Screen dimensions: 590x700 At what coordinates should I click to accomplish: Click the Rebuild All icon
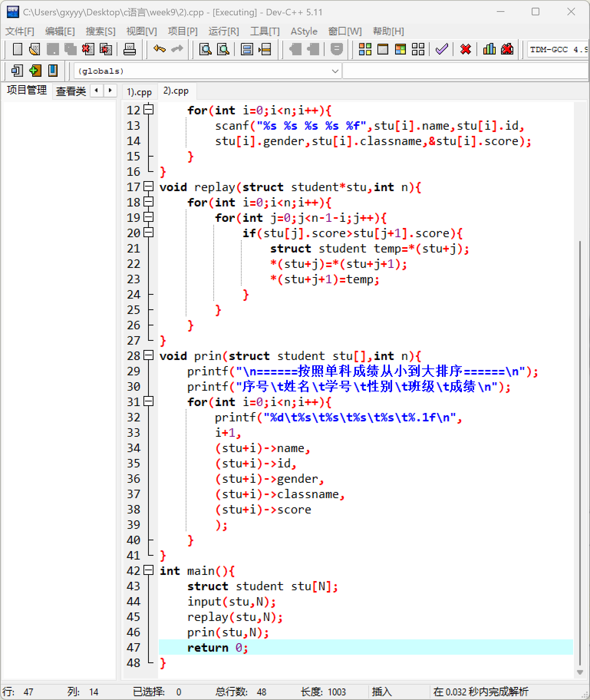tap(418, 49)
